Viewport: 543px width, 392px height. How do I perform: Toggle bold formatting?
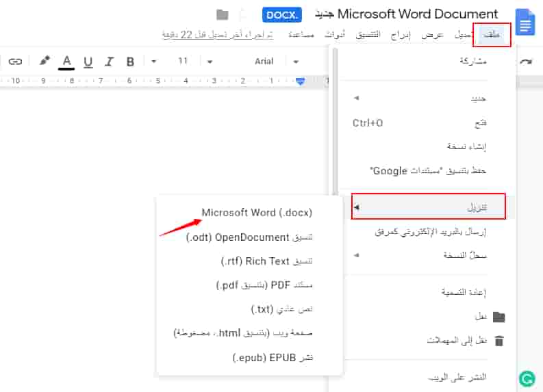tap(130, 62)
